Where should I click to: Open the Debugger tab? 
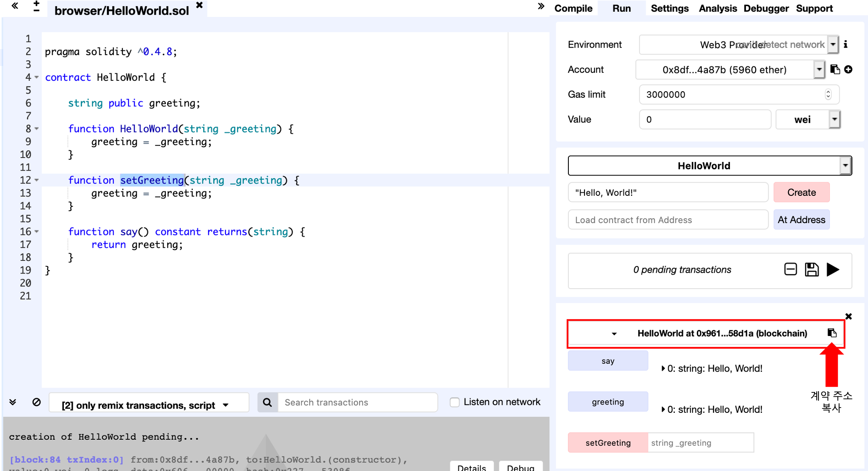click(x=766, y=8)
